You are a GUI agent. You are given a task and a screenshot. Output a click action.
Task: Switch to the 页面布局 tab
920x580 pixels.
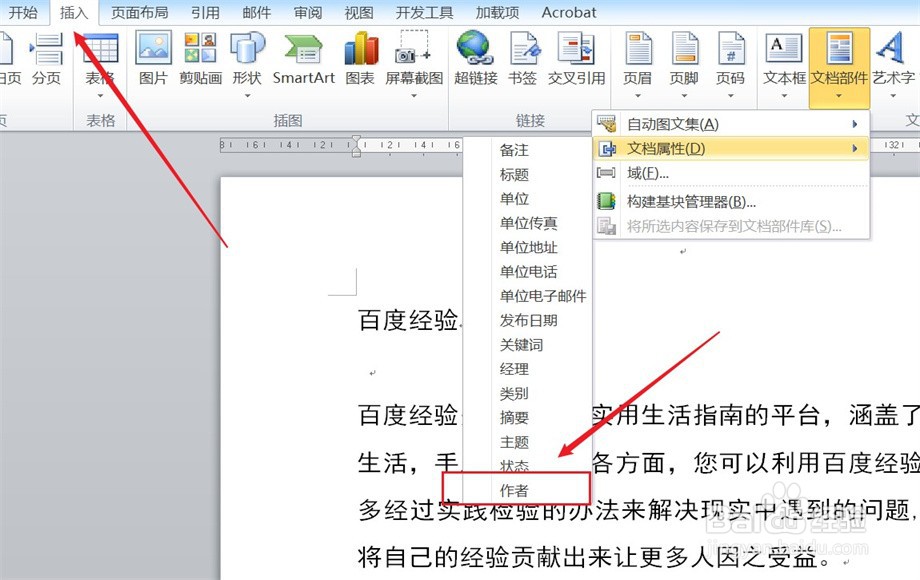[x=140, y=12]
